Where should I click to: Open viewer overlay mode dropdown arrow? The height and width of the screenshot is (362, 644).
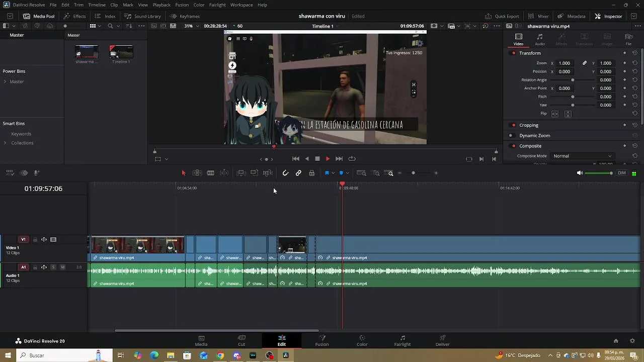tap(166, 159)
